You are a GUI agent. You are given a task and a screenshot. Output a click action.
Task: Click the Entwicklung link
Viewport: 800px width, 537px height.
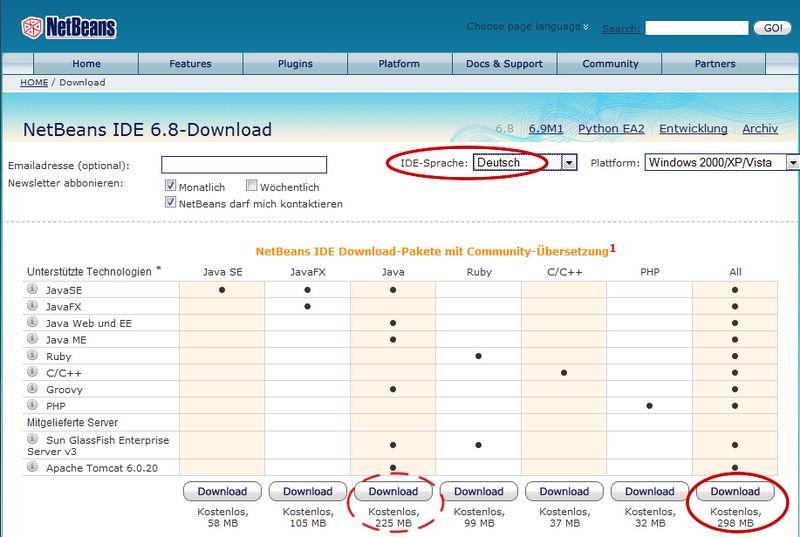[x=693, y=129]
